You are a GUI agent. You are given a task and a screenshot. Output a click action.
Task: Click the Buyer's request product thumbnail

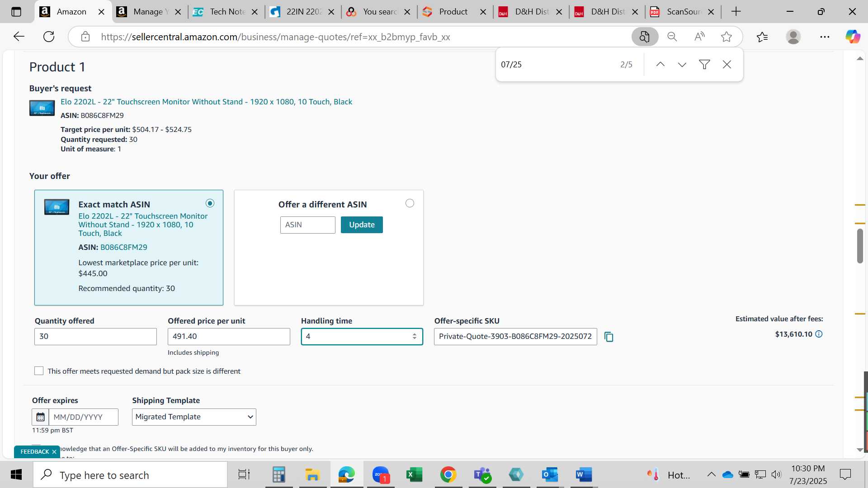pos(42,108)
